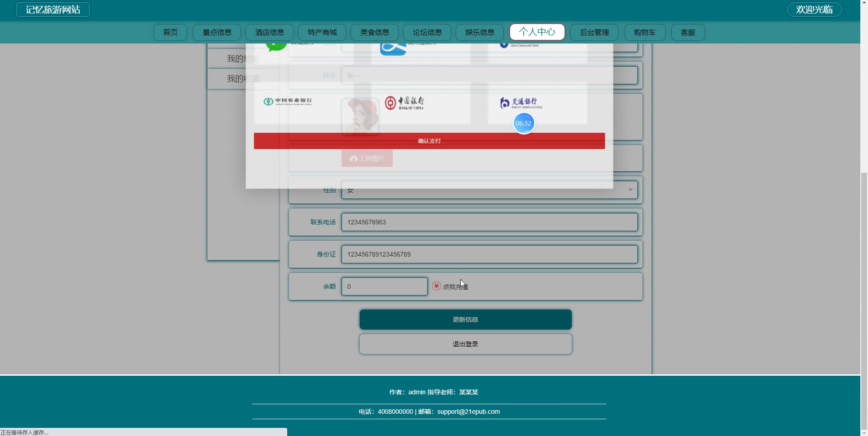
Task: Click the 电话：4008000000 footer text
Action: pyautogui.click(x=386, y=412)
